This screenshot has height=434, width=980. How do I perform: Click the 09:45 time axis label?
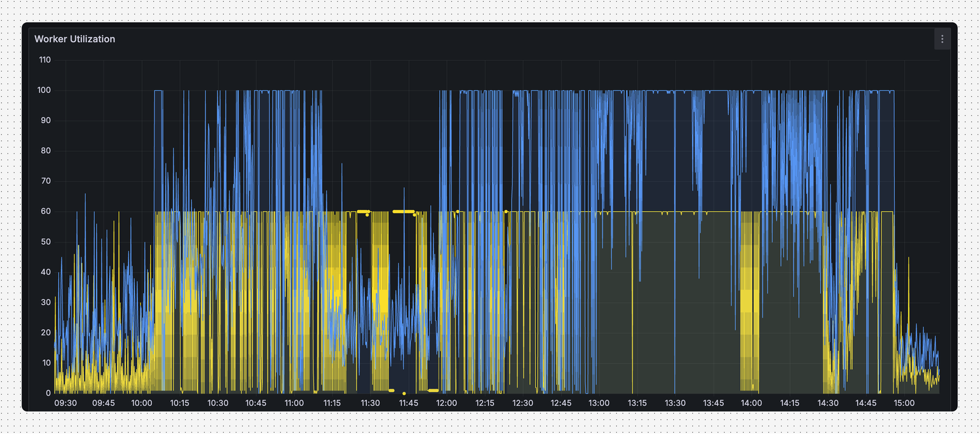104,403
